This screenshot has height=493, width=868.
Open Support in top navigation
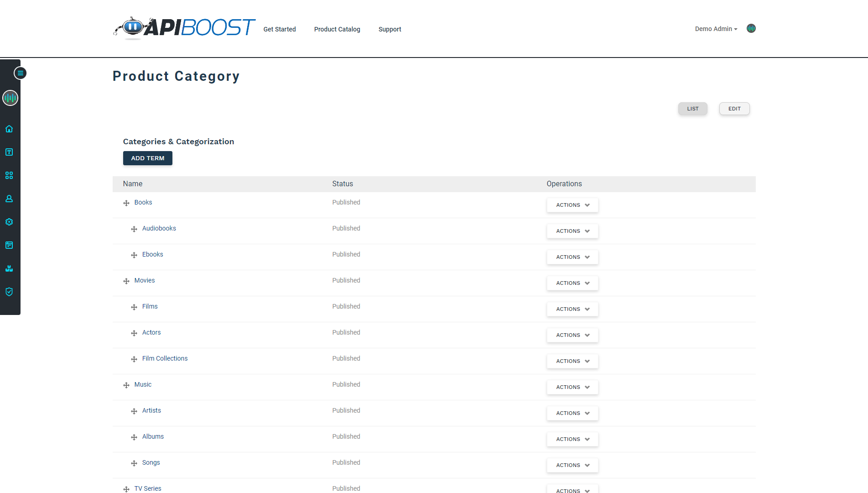[x=390, y=29]
